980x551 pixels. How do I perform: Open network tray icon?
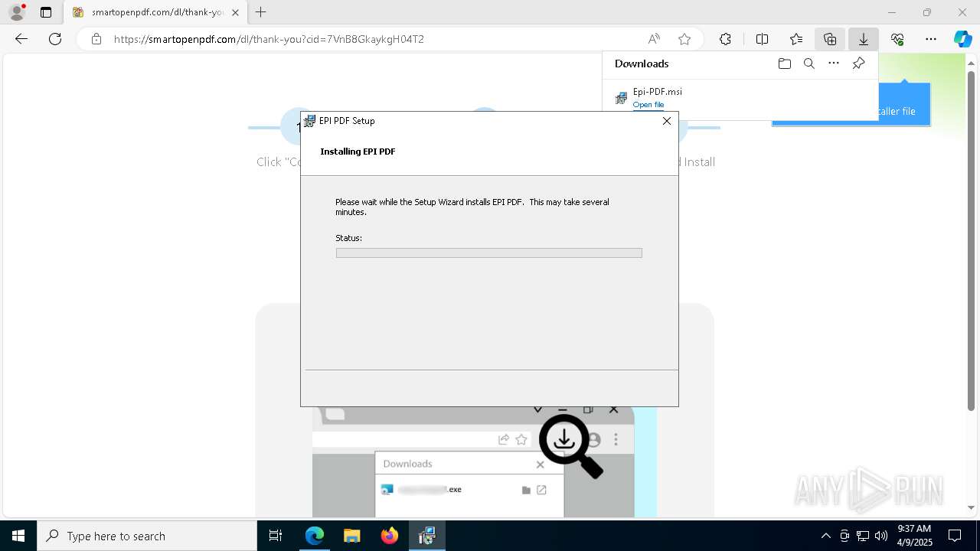tap(863, 536)
